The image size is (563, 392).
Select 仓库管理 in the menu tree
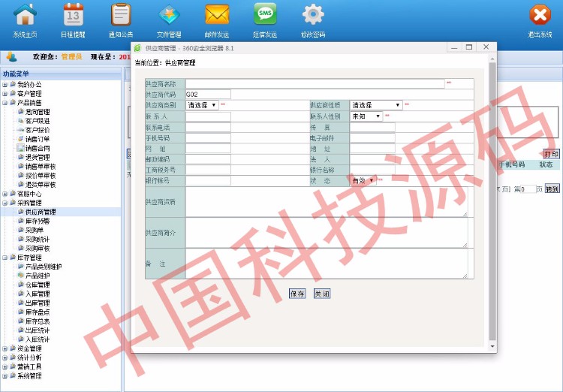tap(38, 285)
